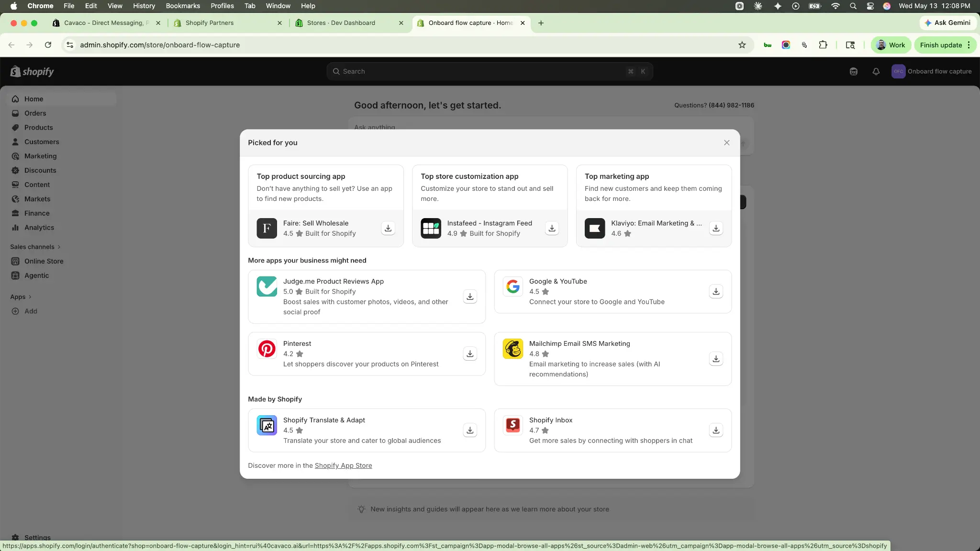The width and height of the screenshot is (980, 551).
Task: Install Mailchimp Email SMS Marketing app
Action: pyautogui.click(x=716, y=359)
